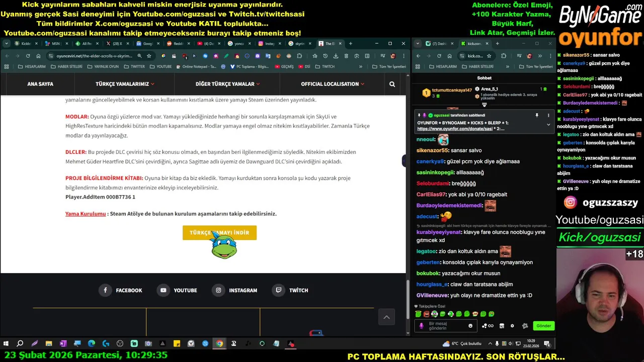Open Chrome from the taskbar
Viewport: 644px width, 362px height.
(x=219, y=344)
